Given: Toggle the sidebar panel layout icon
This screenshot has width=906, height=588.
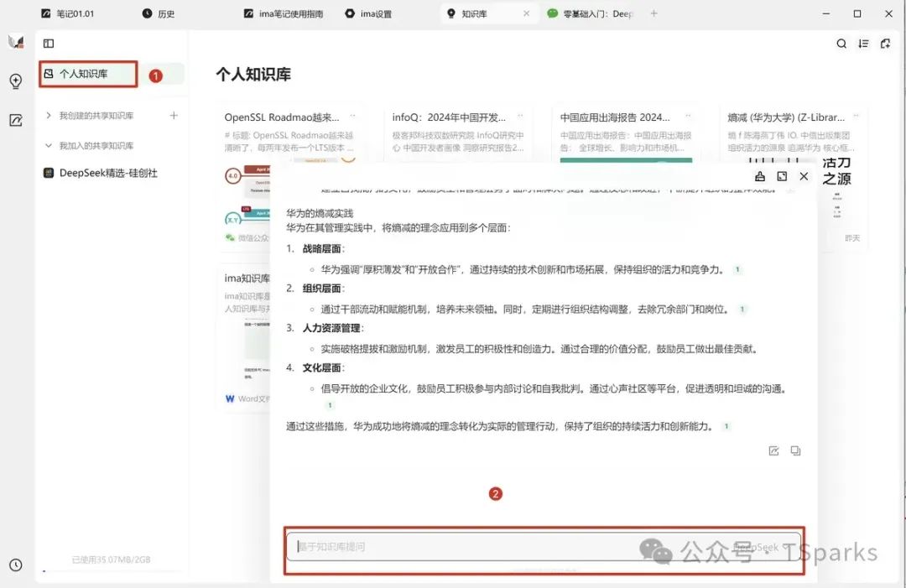Looking at the screenshot, I should coord(49,44).
